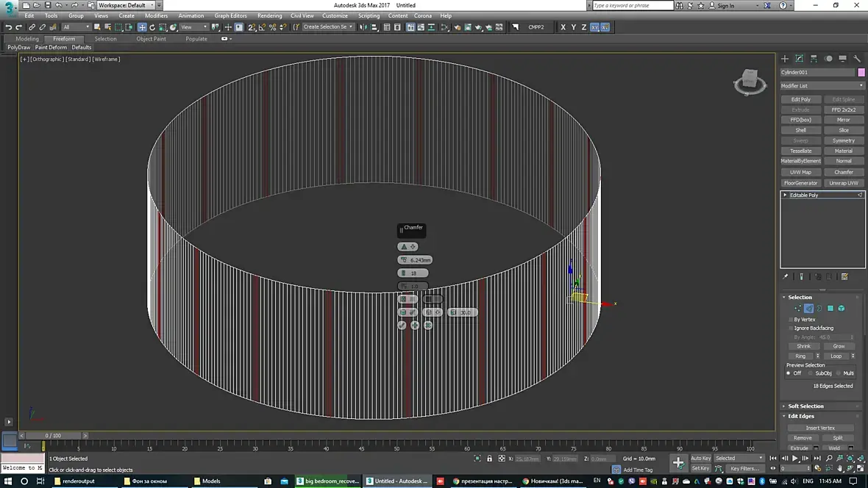
Task: Open the selection filter All dropdown
Action: coord(76,27)
